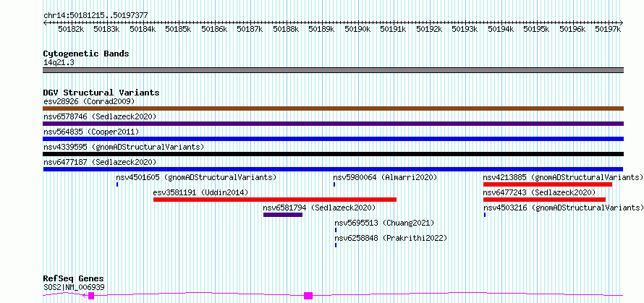Select the 14q21.3 band label

click(59, 63)
